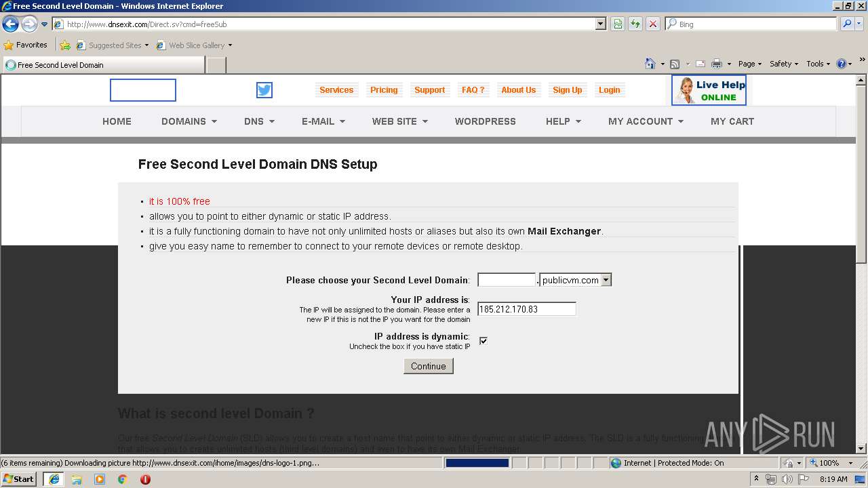Click the Compatibility View icon in address bar

click(618, 24)
